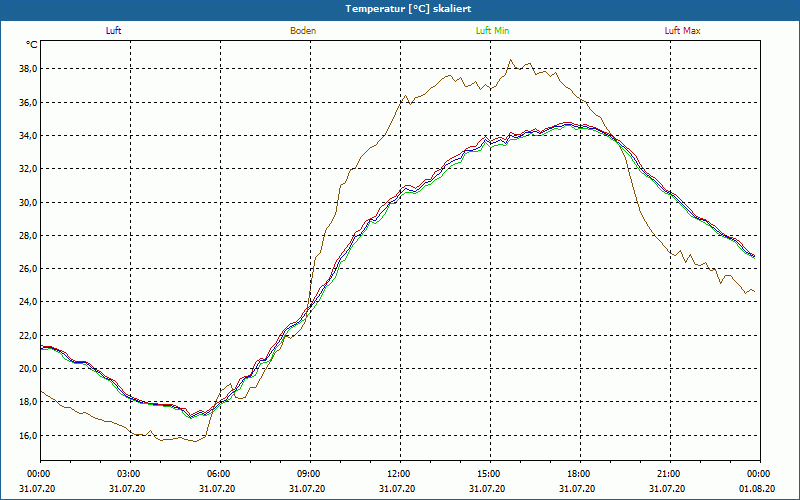800x500 pixels.
Task: Click the 16,0 y-axis label
Action: point(27,436)
